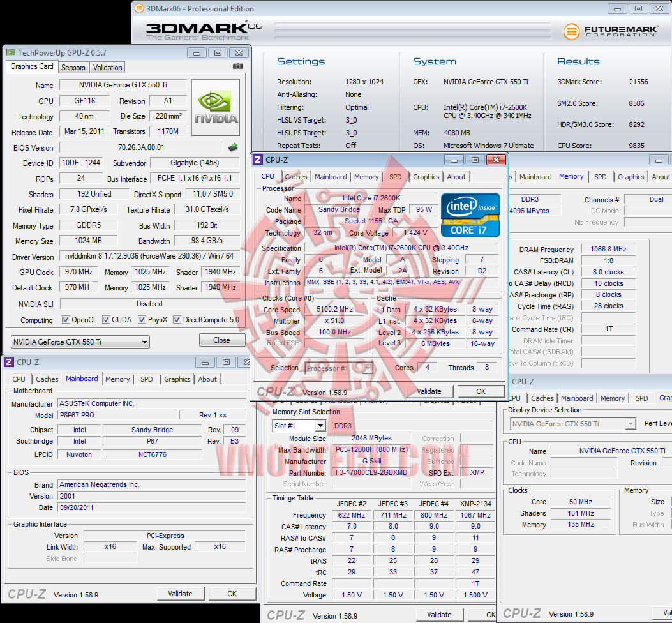Click the NVIDIA logo in GPU-Z
The height and width of the screenshot is (623, 672).
click(216, 108)
